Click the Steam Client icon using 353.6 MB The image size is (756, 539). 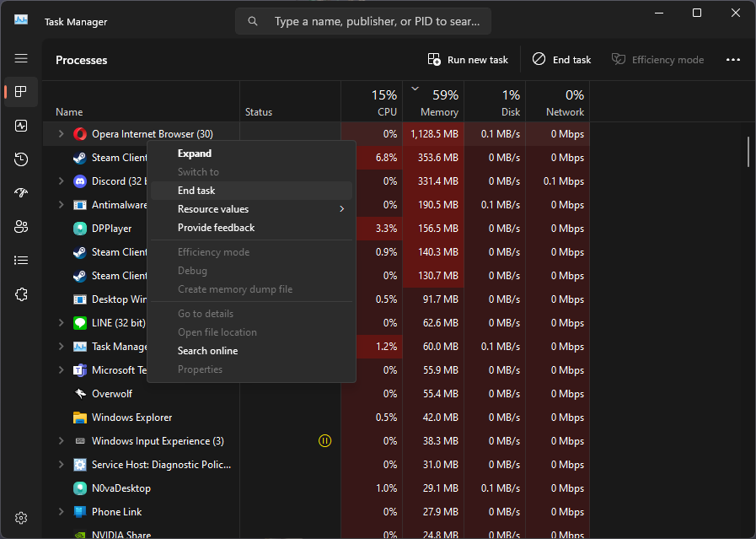(79, 158)
